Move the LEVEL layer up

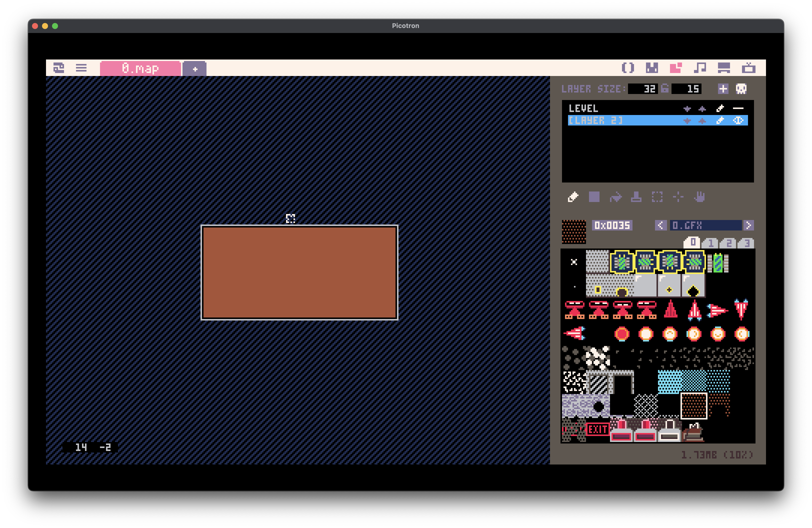click(702, 109)
